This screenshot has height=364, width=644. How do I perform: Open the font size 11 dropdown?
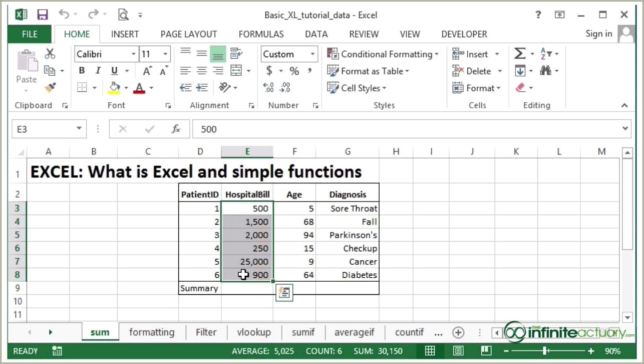point(165,54)
